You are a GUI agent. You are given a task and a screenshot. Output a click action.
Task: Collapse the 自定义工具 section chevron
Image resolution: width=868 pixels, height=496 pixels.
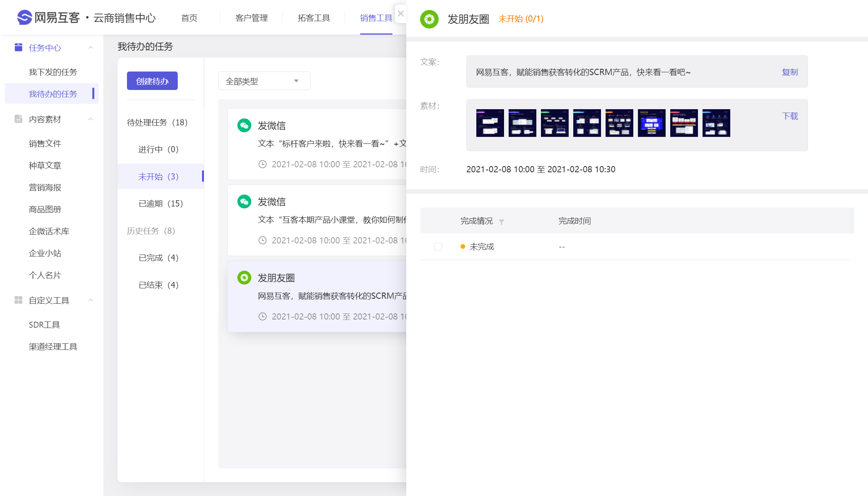click(x=91, y=300)
